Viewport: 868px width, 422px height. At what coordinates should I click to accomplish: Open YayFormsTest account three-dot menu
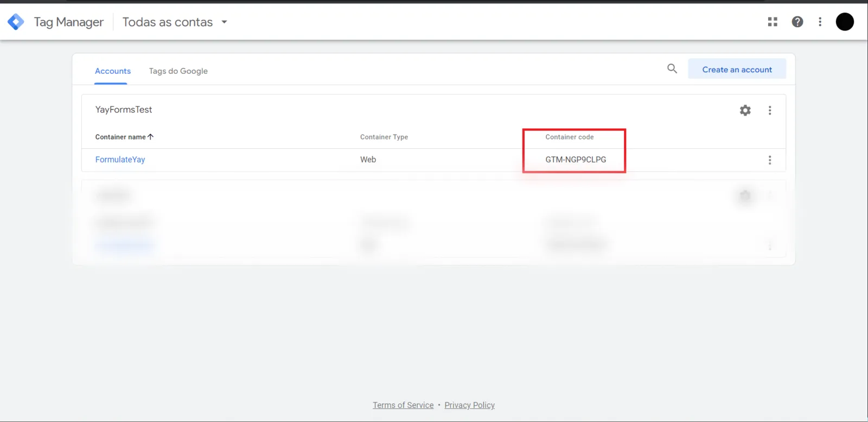click(769, 110)
